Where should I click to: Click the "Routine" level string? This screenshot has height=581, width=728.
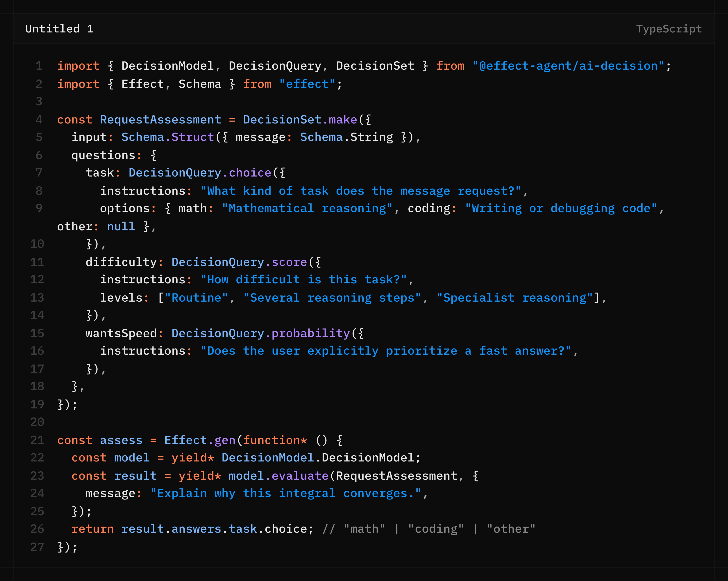[196, 298]
